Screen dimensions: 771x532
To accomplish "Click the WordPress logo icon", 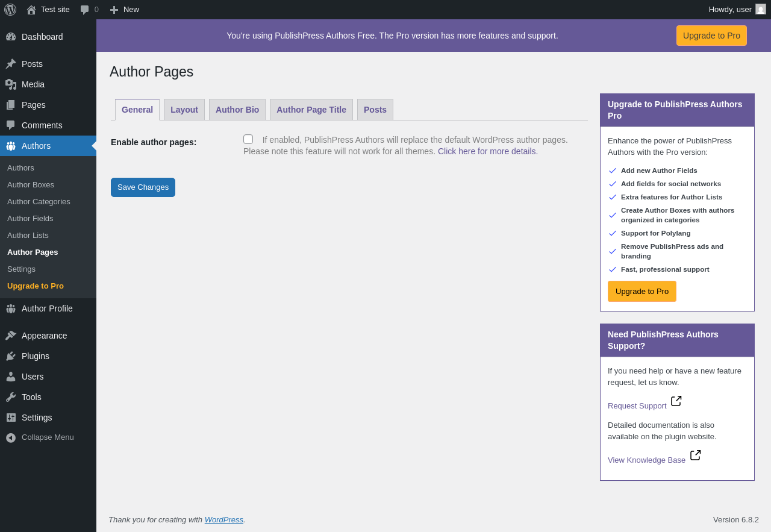I will coord(10,10).
